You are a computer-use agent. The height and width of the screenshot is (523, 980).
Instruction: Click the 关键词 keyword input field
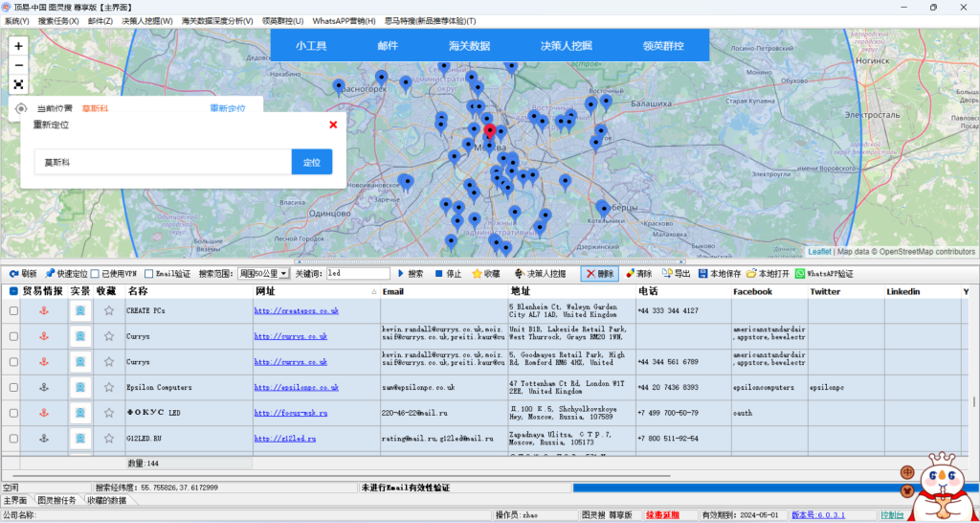click(358, 274)
